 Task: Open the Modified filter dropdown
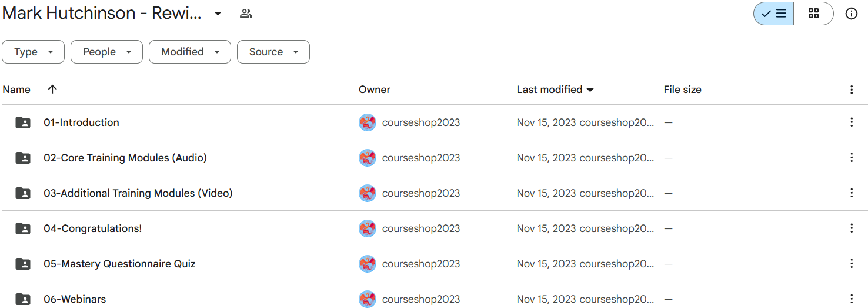[189, 52]
